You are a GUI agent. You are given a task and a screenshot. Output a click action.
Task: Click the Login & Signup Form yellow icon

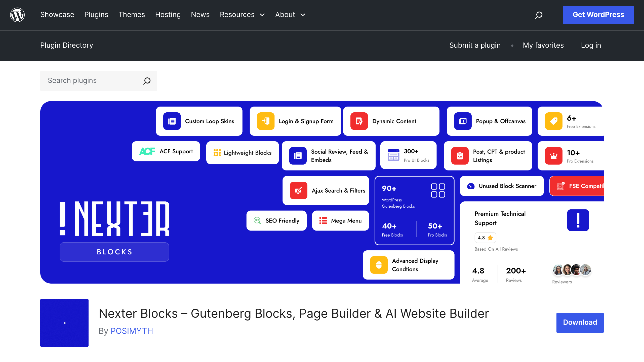(x=266, y=121)
